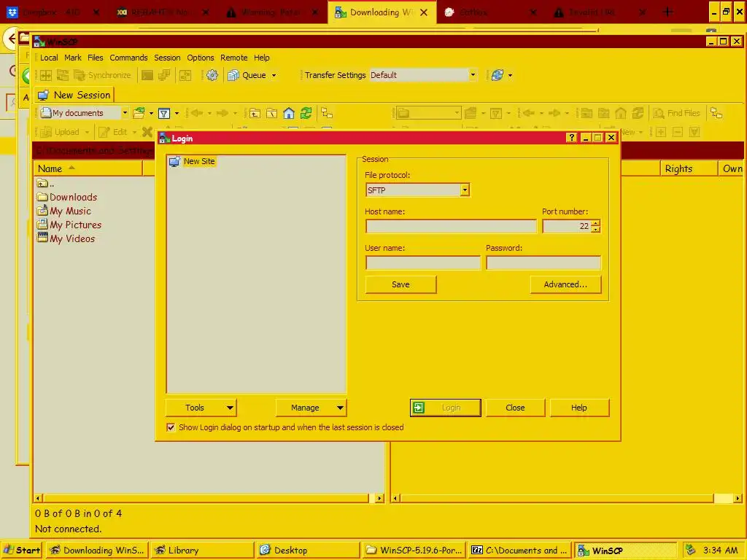Refresh the local panel with green arrows icon

(x=306, y=113)
